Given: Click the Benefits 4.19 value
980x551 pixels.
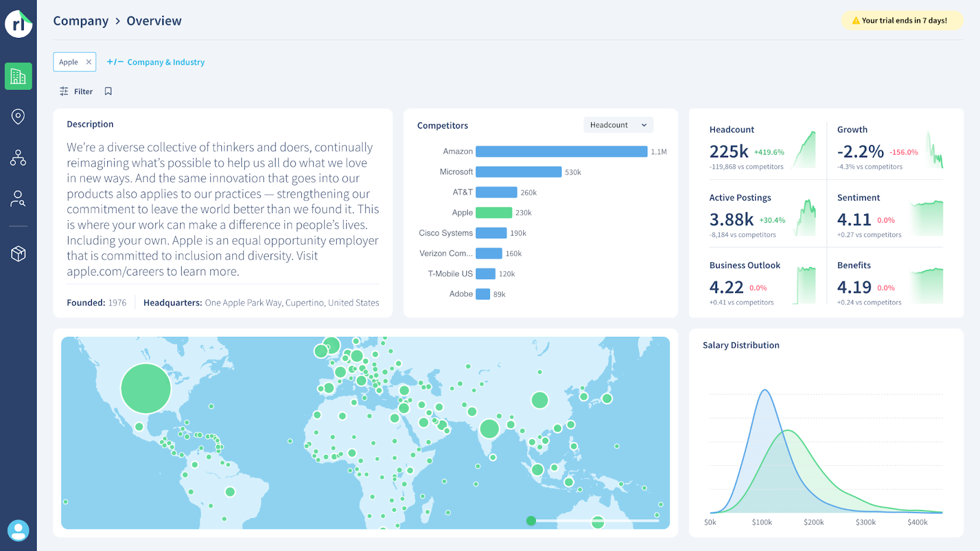Looking at the screenshot, I should [854, 287].
